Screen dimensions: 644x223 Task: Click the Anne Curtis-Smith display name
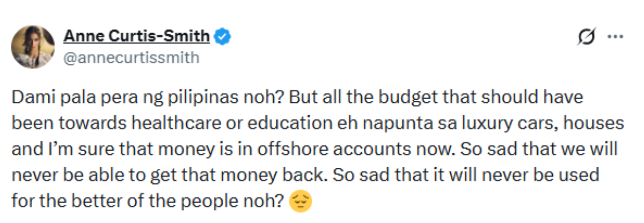[x=137, y=37]
